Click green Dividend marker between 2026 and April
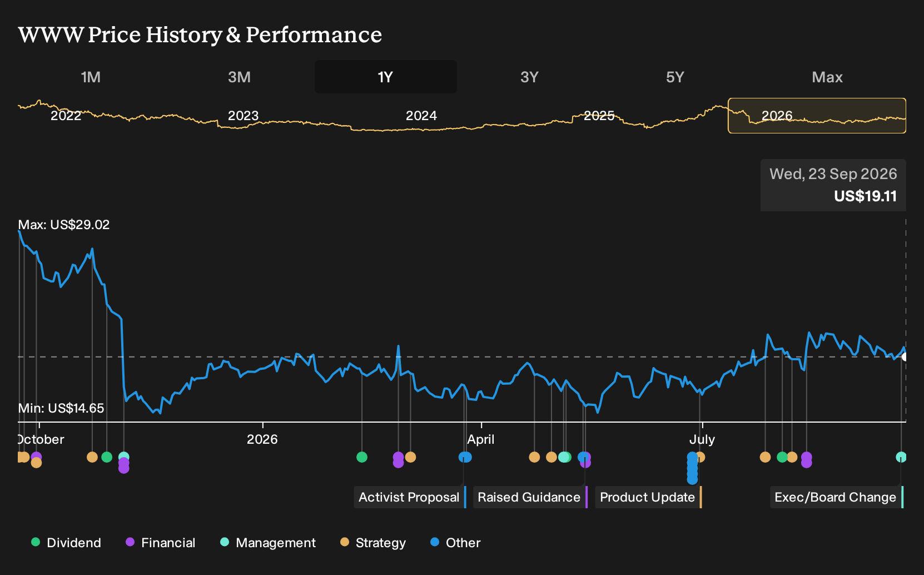The width and height of the screenshot is (924, 575). pyautogui.click(x=362, y=457)
